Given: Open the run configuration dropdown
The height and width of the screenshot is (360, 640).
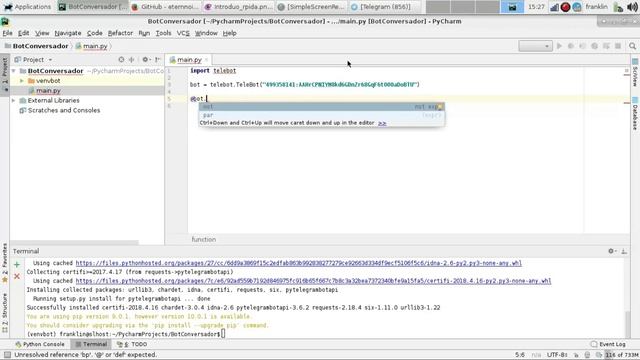Looking at the screenshot, I should pos(536,46).
